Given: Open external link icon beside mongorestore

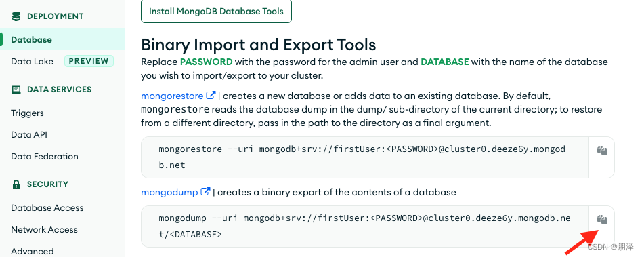Looking at the screenshot, I should (211, 96).
